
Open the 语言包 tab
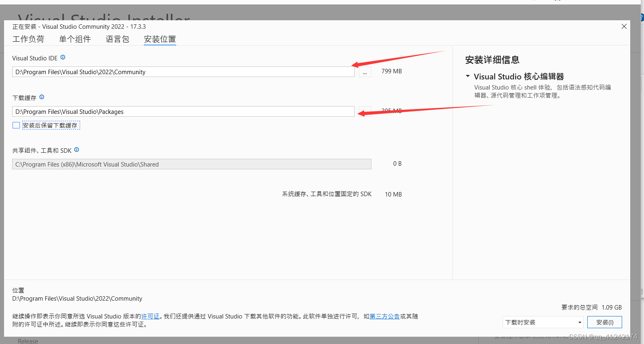point(117,39)
